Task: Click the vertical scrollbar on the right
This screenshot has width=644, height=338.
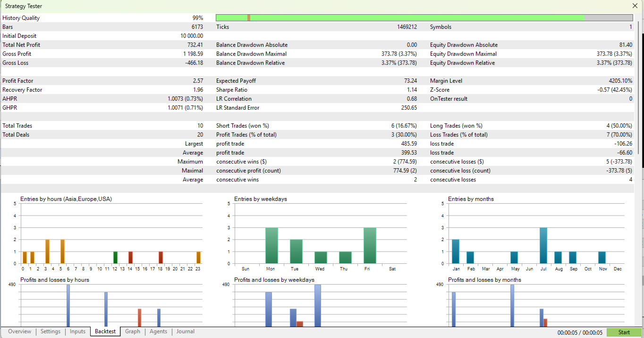Action: point(638,87)
